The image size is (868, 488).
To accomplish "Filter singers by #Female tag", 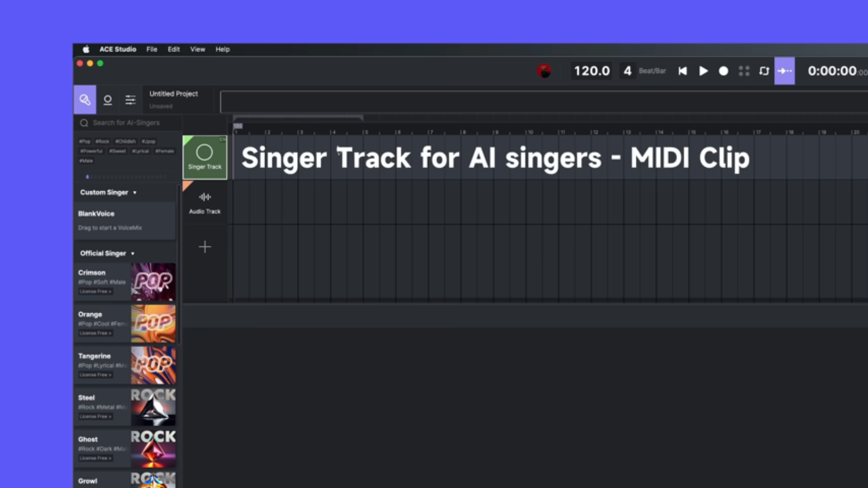I will click(165, 151).
